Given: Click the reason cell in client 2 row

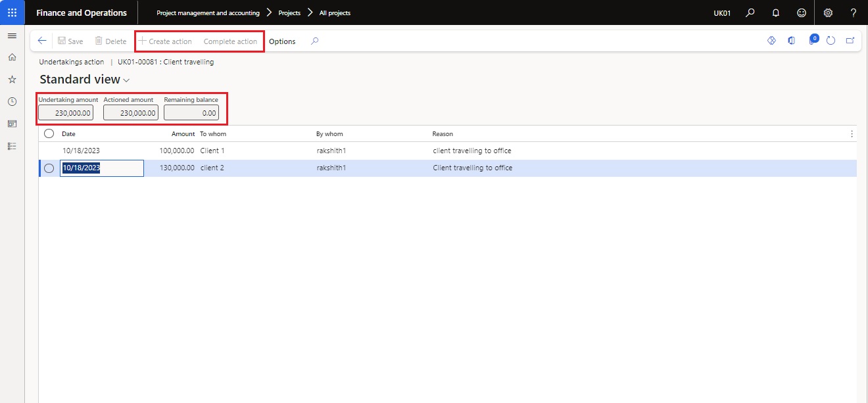Looking at the screenshot, I should coord(472,168).
